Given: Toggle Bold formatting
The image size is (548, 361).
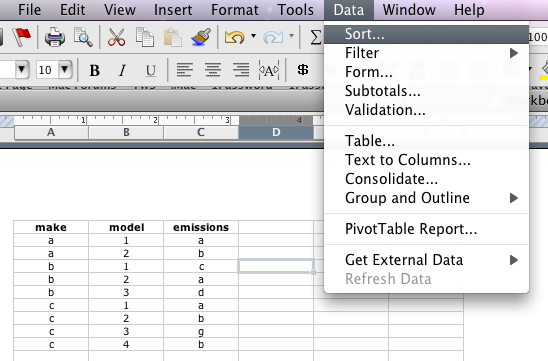Looking at the screenshot, I should pos(94,71).
